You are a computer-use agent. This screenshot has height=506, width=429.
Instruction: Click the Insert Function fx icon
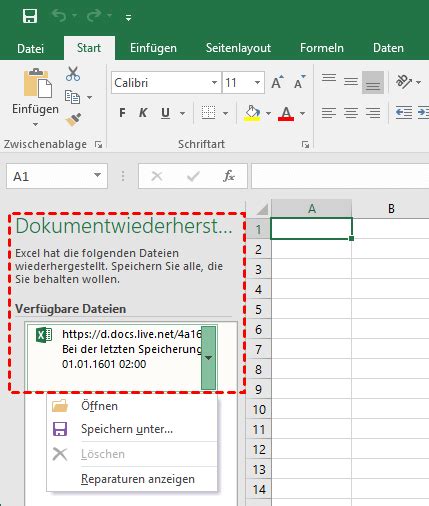(229, 176)
